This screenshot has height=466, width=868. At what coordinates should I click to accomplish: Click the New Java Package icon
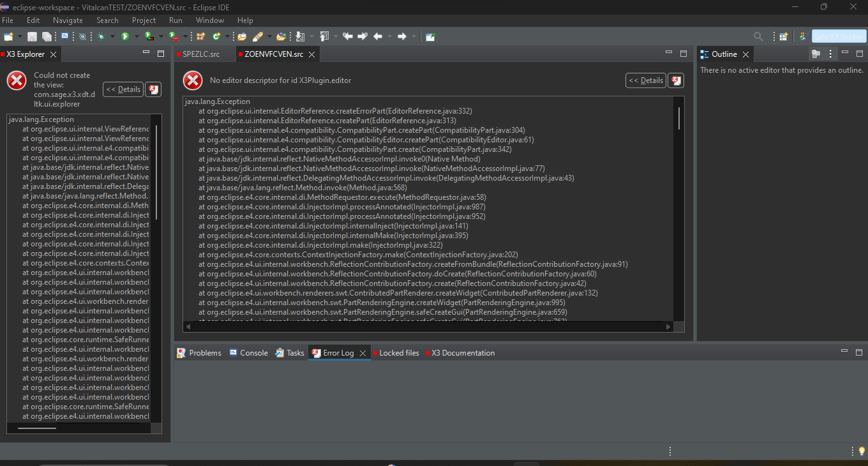[x=200, y=36]
